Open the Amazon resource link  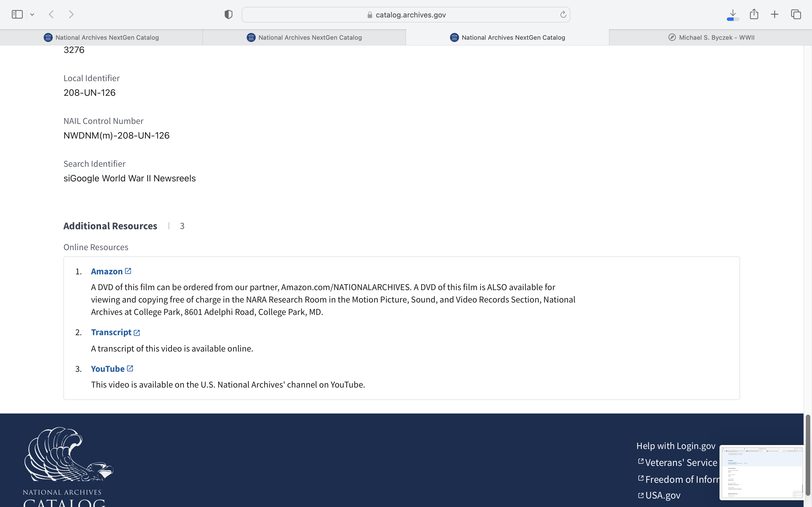point(107,271)
